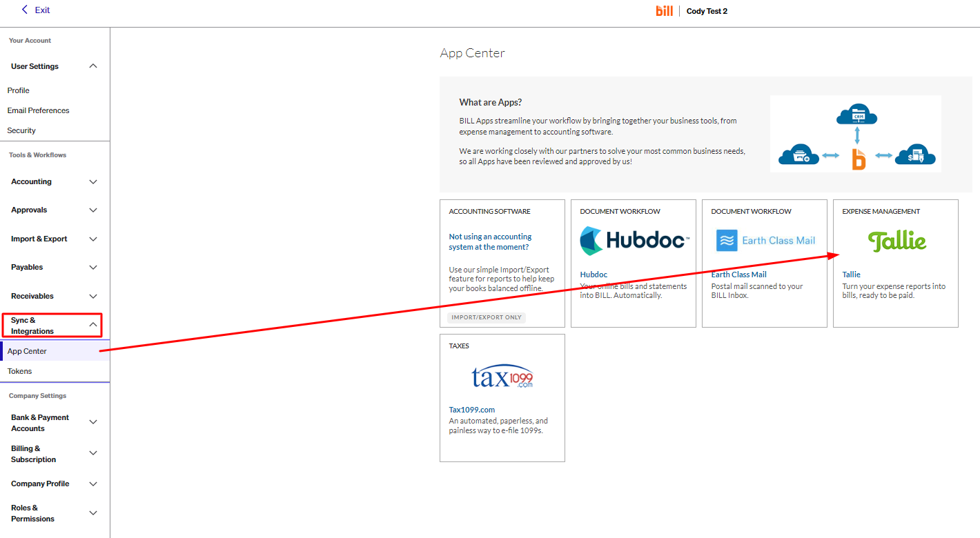The height and width of the screenshot is (538, 980).
Task: Expand the Roles & Permissions section
Action: (93, 513)
